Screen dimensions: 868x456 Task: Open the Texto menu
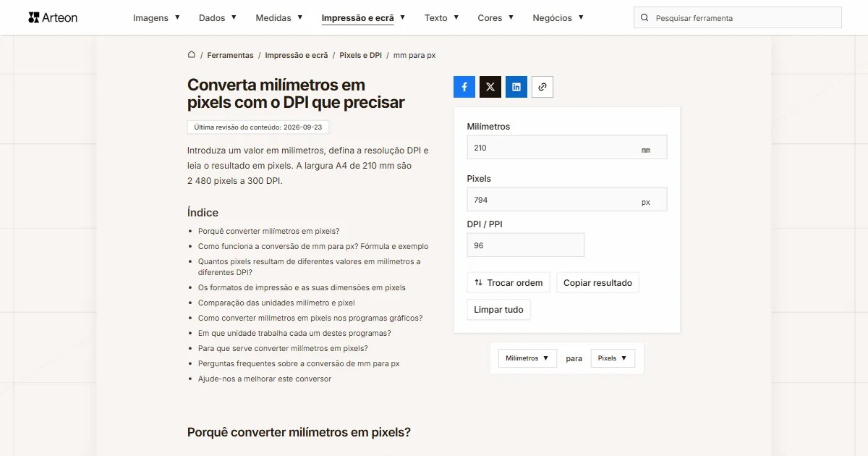click(441, 18)
